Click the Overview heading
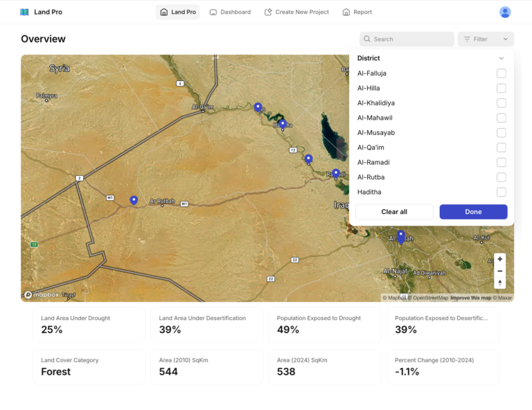The width and height of the screenshot is (532, 410). click(x=43, y=39)
